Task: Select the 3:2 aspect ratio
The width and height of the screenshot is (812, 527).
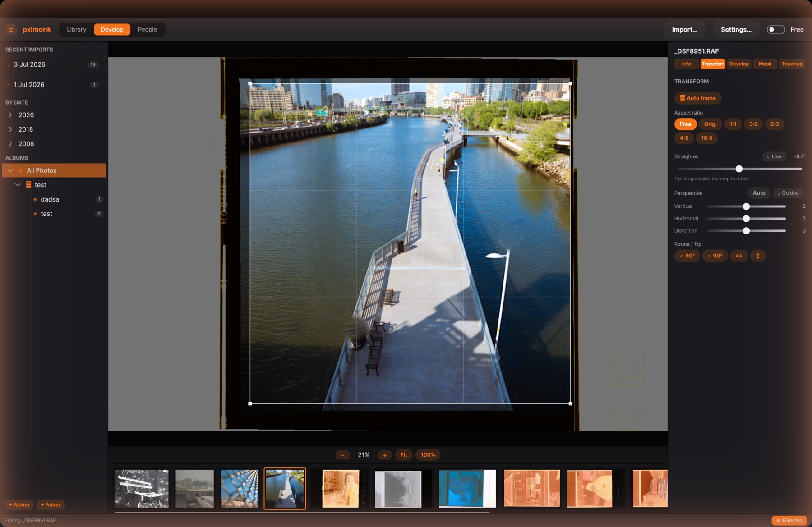Action: click(x=753, y=124)
